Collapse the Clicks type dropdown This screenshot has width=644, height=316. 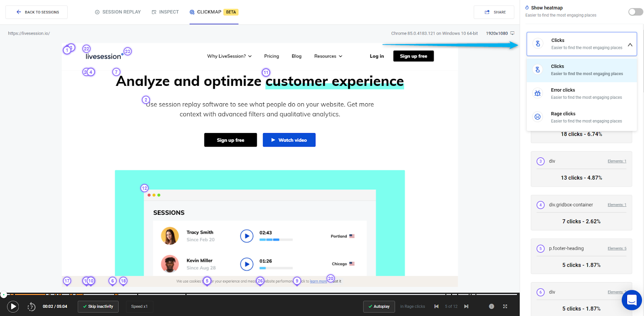pyautogui.click(x=630, y=44)
